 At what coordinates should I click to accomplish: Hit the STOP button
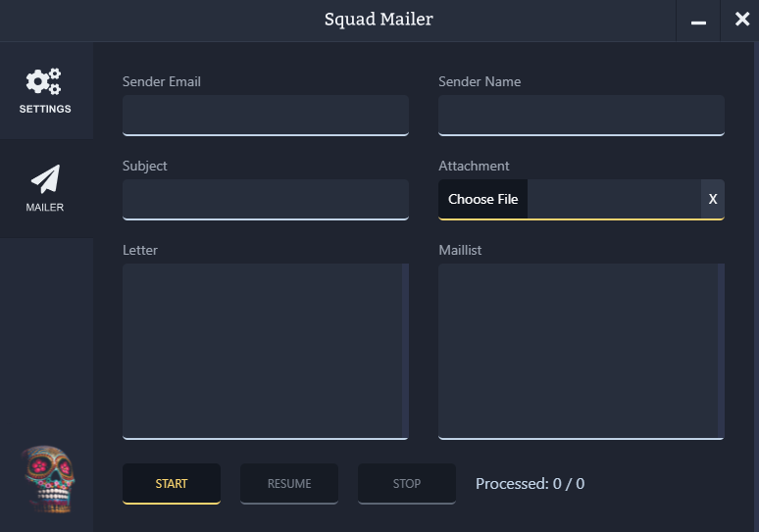[406, 484]
